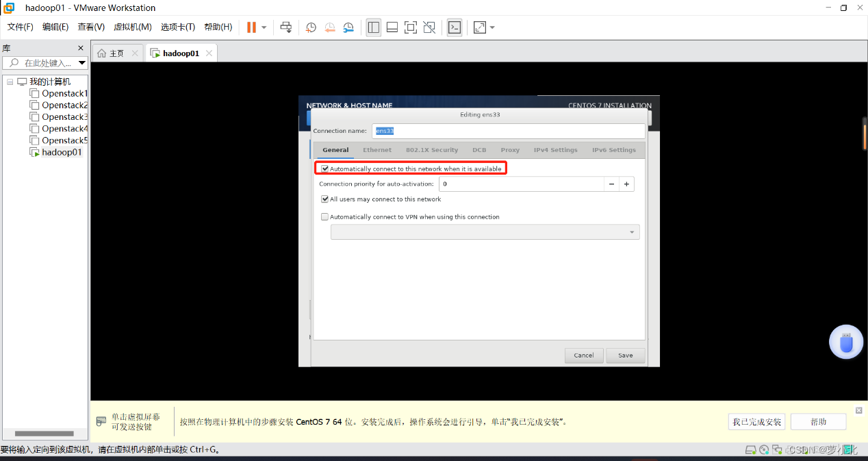The width and height of the screenshot is (868, 461).
Task: Open the 查看(V) menu
Action: (x=91, y=27)
